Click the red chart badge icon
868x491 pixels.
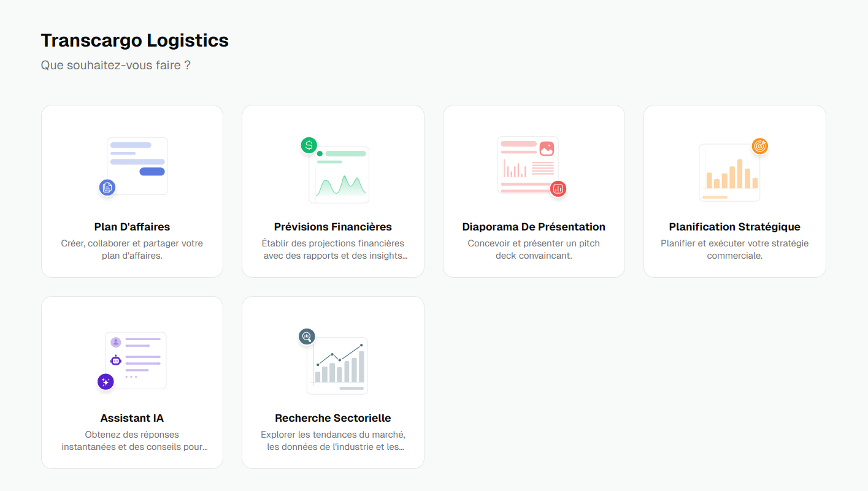pyautogui.click(x=558, y=189)
